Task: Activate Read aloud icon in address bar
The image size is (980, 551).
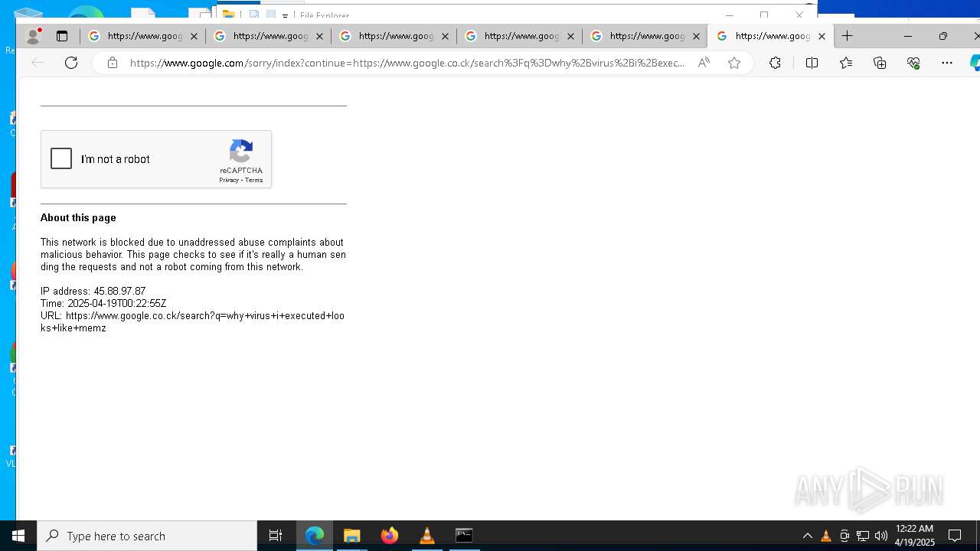Action: coord(704,63)
